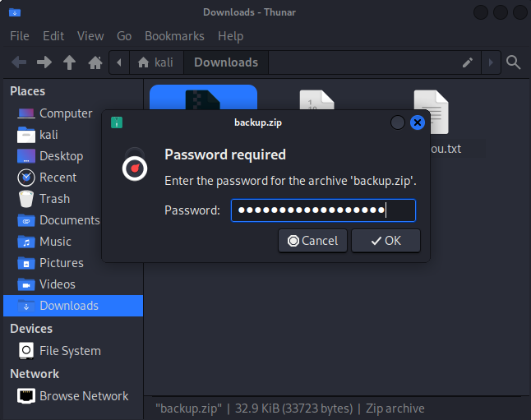Select the text file ending in ou.txt
This screenshot has width=531, height=420.
(x=431, y=112)
